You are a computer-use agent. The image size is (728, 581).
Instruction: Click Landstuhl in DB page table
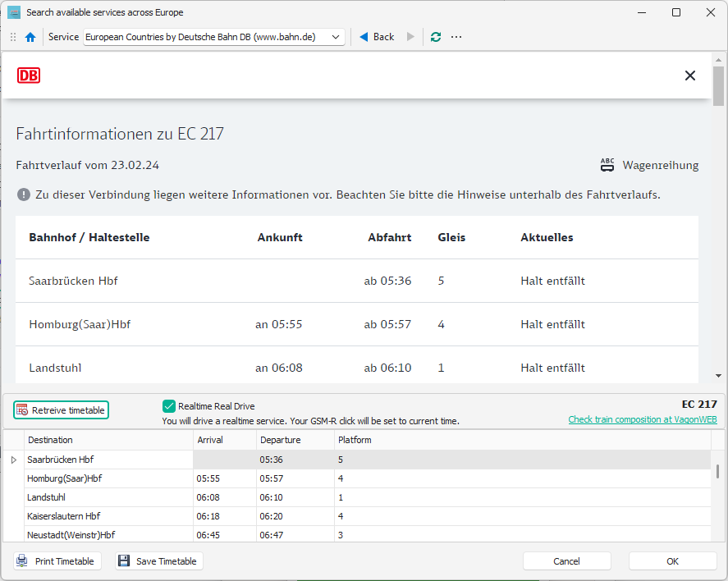click(x=55, y=368)
